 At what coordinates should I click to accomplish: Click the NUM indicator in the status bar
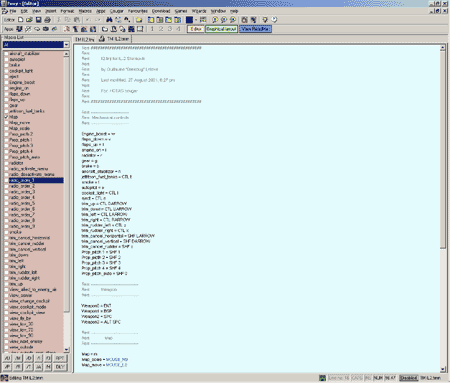point(378,378)
